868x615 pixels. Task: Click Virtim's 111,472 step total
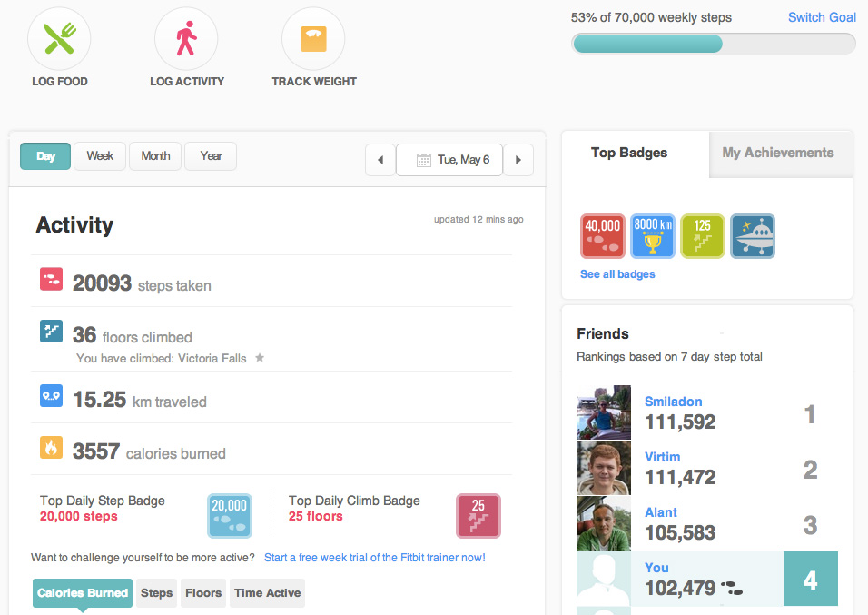680,478
